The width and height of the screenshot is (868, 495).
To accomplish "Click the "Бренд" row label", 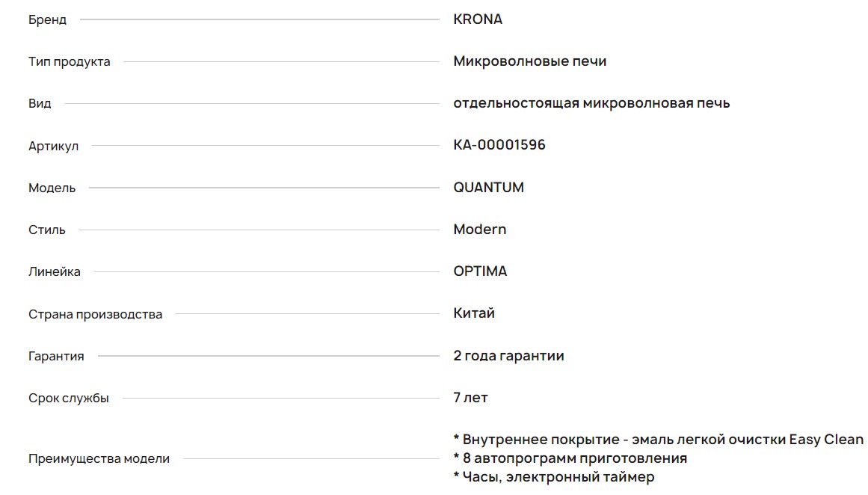I will (47, 20).
